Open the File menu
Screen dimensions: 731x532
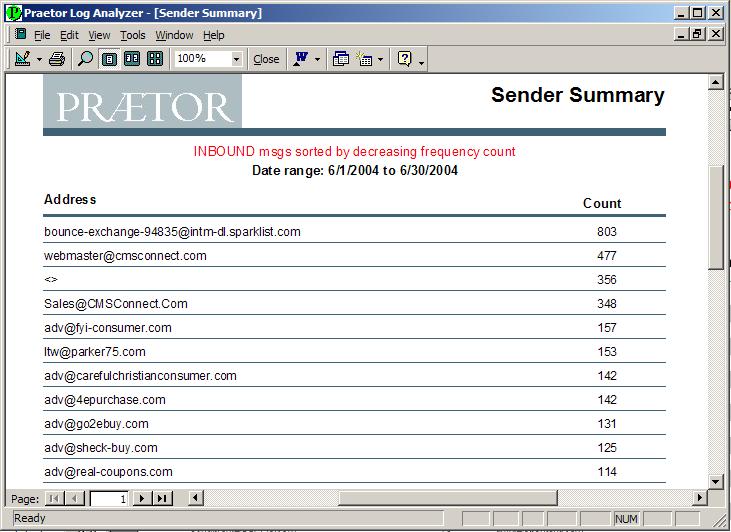pyautogui.click(x=42, y=35)
